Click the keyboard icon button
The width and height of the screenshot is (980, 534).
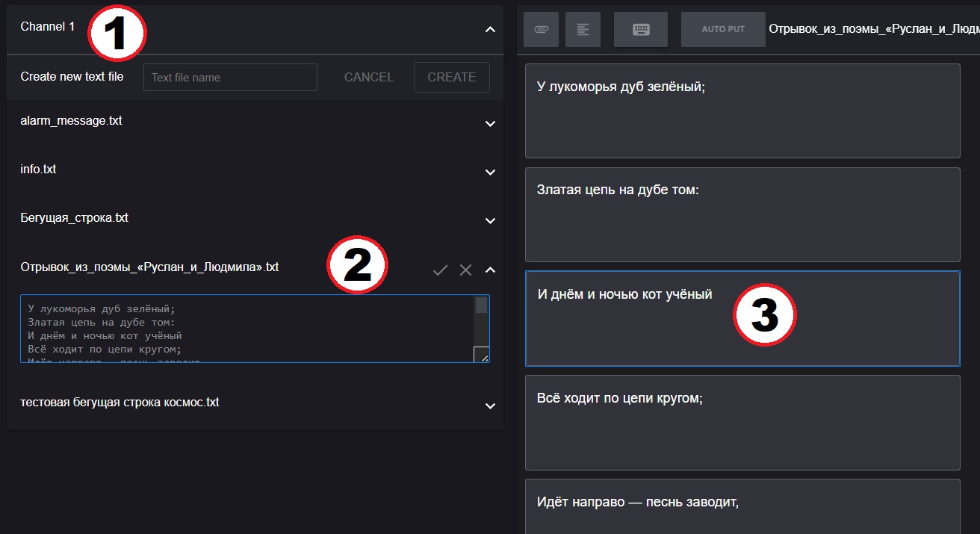tap(641, 29)
